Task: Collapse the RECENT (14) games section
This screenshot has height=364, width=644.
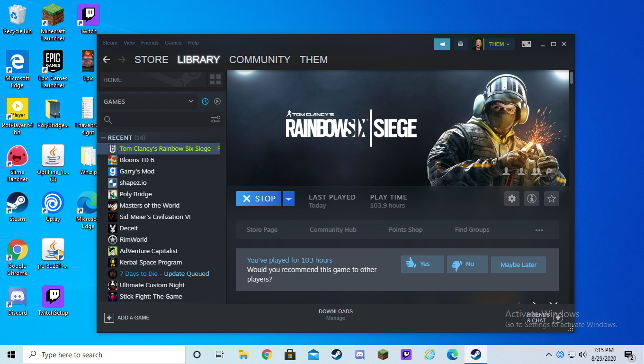Action: click(x=103, y=137)
